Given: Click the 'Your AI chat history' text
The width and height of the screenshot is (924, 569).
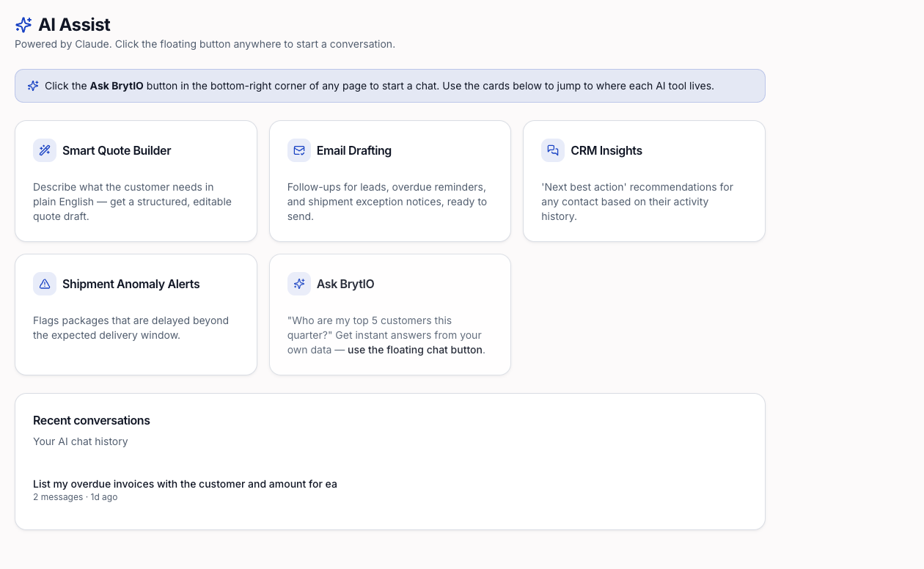Looking at the screenshot, I should tap(81, 441).
